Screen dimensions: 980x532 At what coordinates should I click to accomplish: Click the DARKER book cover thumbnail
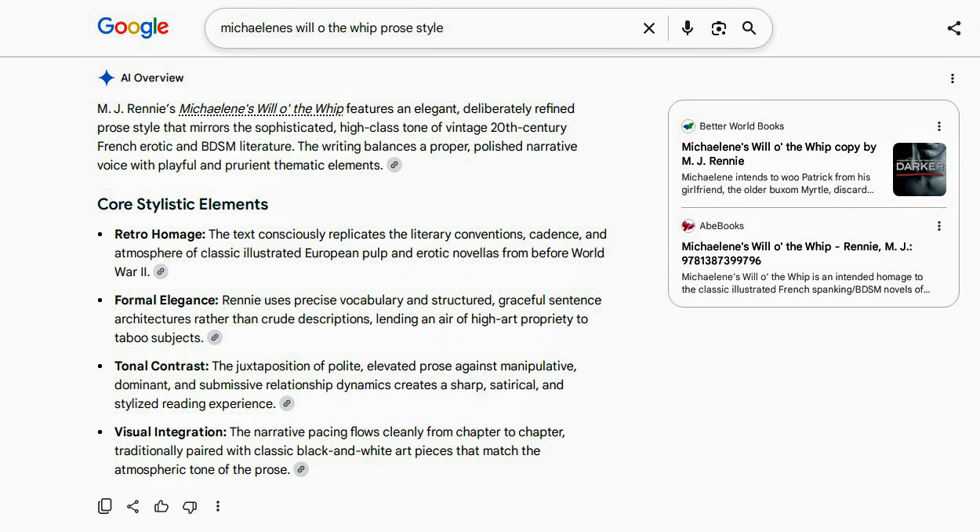coord(920,169)
